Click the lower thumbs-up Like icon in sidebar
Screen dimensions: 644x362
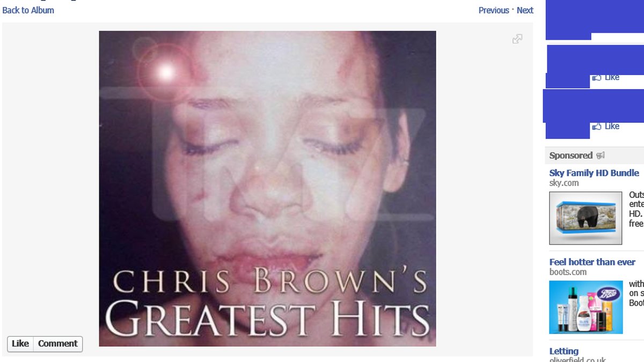click(x=596, y=127)
